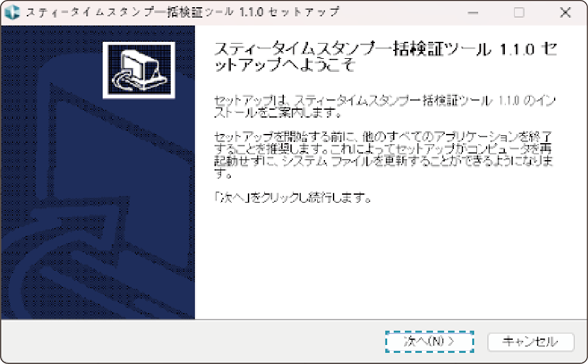The height and width of the screenshot is (364, 588).
Task: Click the paragraph starting with セットアップは
Action: 386,107
